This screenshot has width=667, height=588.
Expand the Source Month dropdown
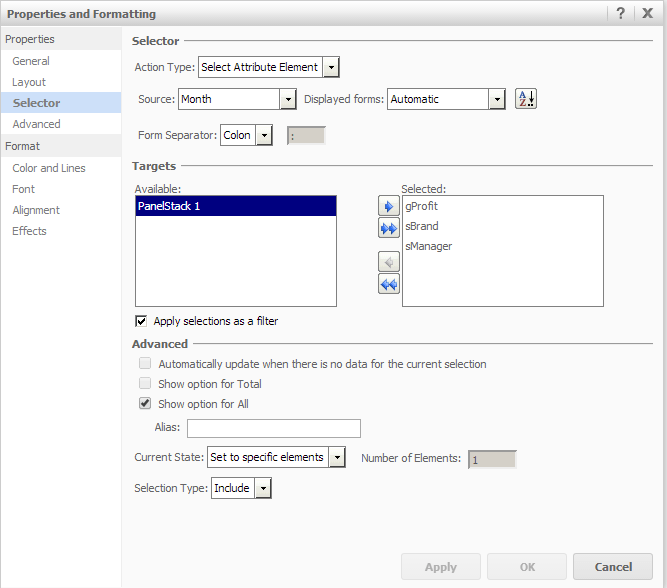(288, 99)
